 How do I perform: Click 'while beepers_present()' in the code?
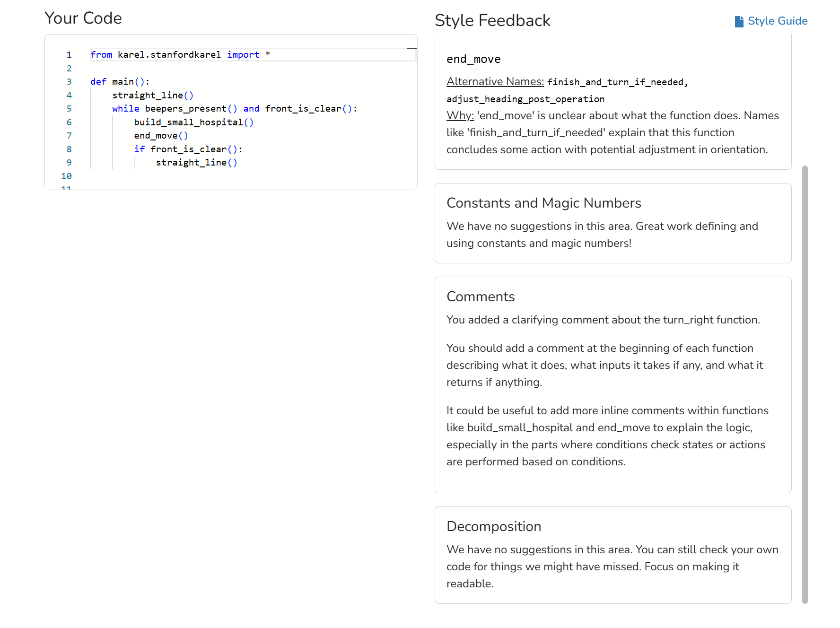click(x=175, y=109)
